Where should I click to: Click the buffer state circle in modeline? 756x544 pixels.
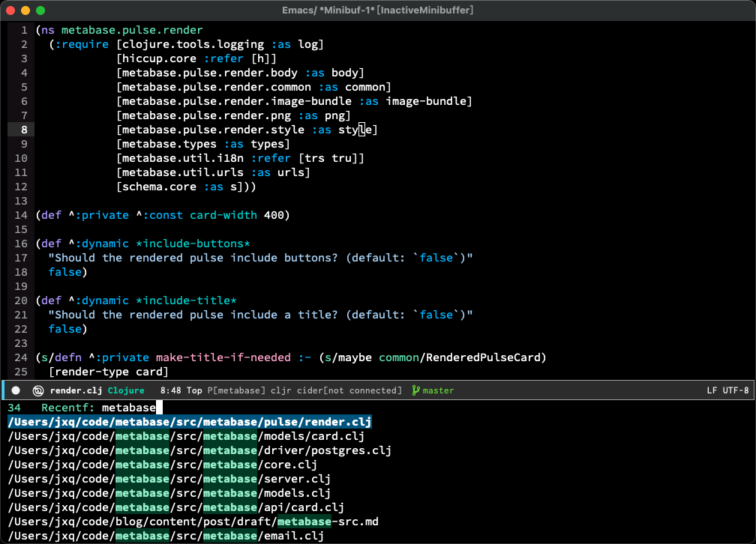click(x=16, y=390)
